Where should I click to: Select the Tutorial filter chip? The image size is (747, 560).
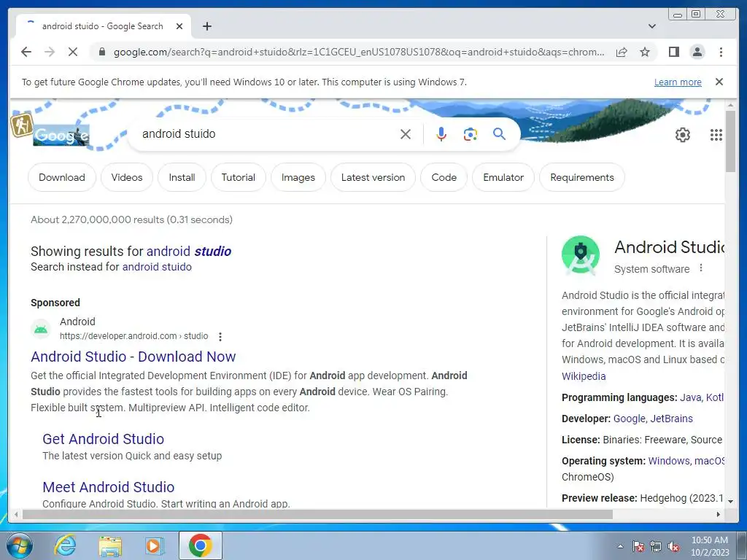[239, 178]
